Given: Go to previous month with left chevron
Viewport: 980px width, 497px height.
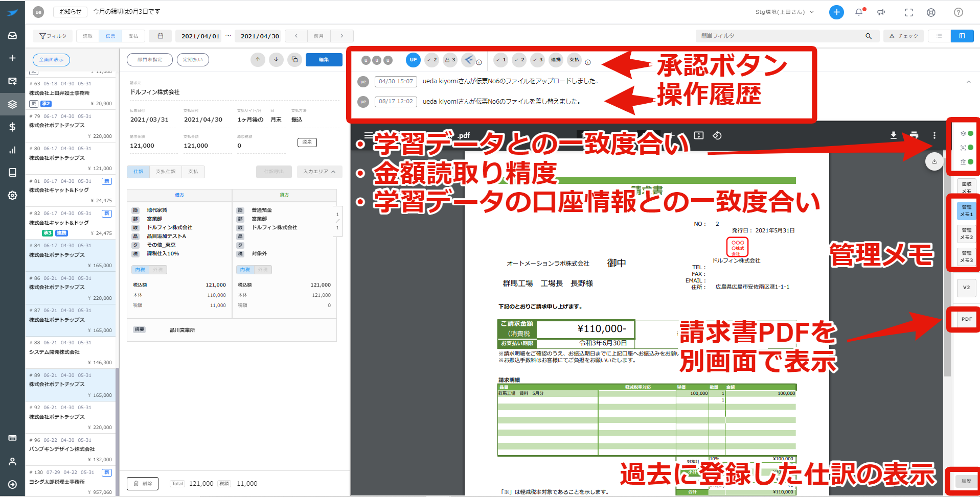Looking at the screenshot, I should 296,36.
